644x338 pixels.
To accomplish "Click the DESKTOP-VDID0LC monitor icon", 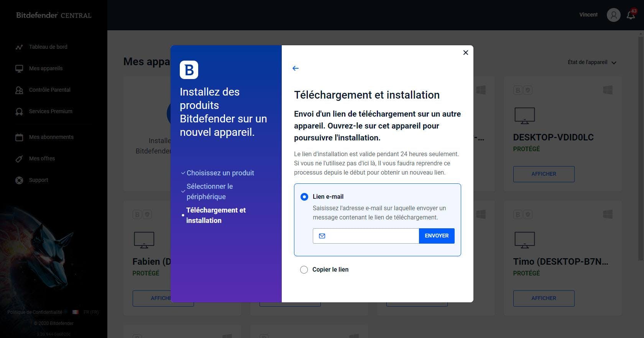I will pyautogui.click(x=524, y=115).
